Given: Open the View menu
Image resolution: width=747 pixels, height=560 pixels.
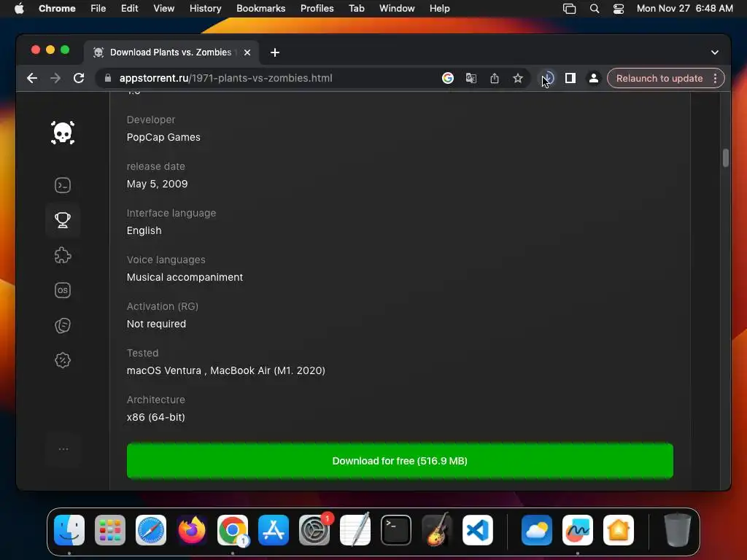Looking at the screenshot, I should (164, 9).
